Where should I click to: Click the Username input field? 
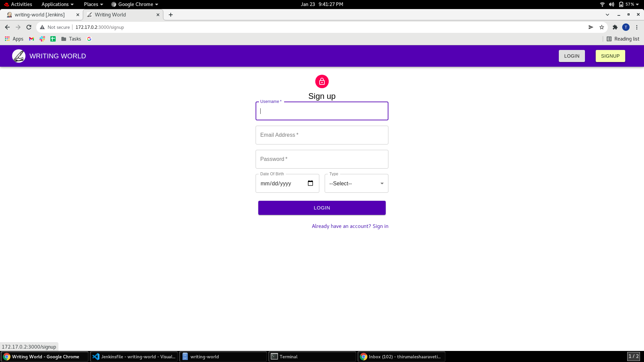pos(322,111)
